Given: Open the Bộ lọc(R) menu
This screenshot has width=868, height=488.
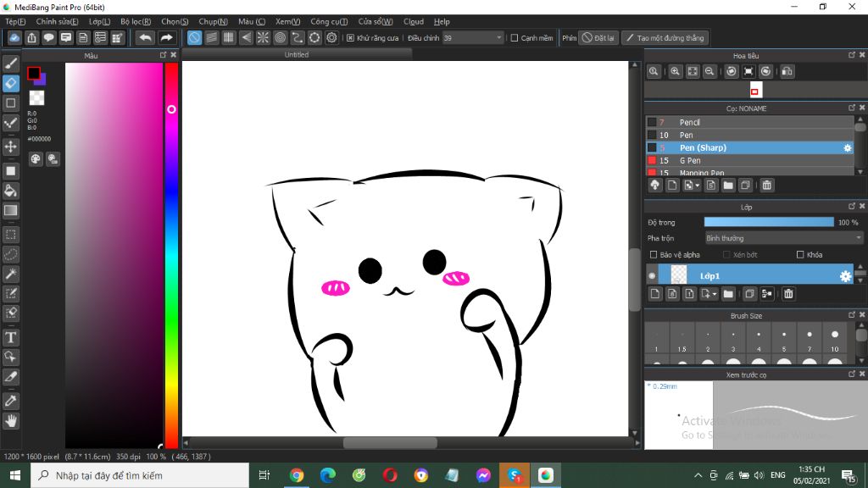Looking at the screenshot, I should coord(136,21).
